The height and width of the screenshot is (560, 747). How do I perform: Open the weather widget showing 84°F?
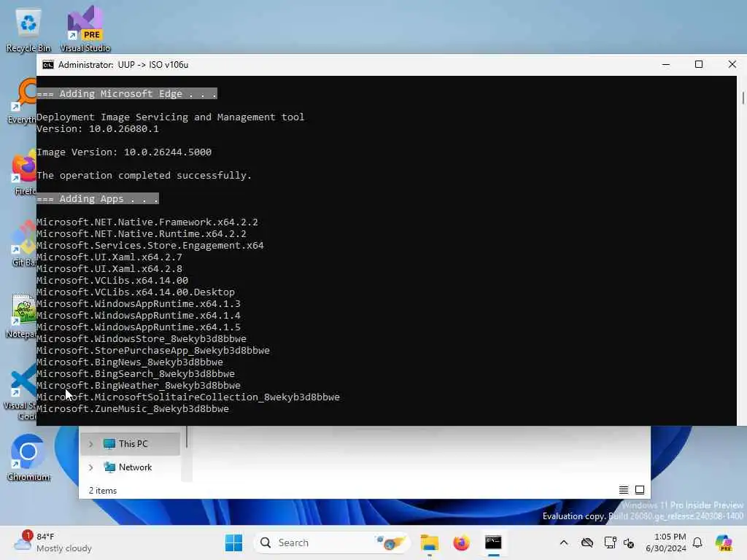tap(53, 542)
